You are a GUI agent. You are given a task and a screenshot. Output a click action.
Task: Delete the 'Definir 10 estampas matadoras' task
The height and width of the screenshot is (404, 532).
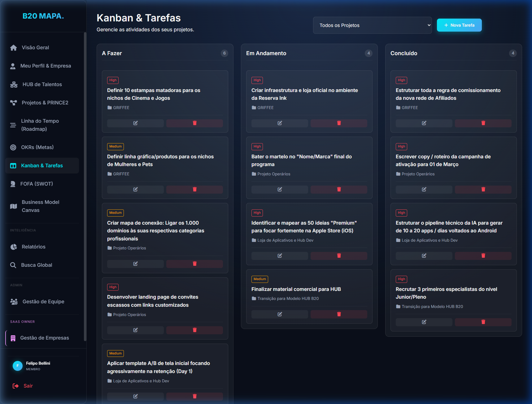tap(194, 123)
